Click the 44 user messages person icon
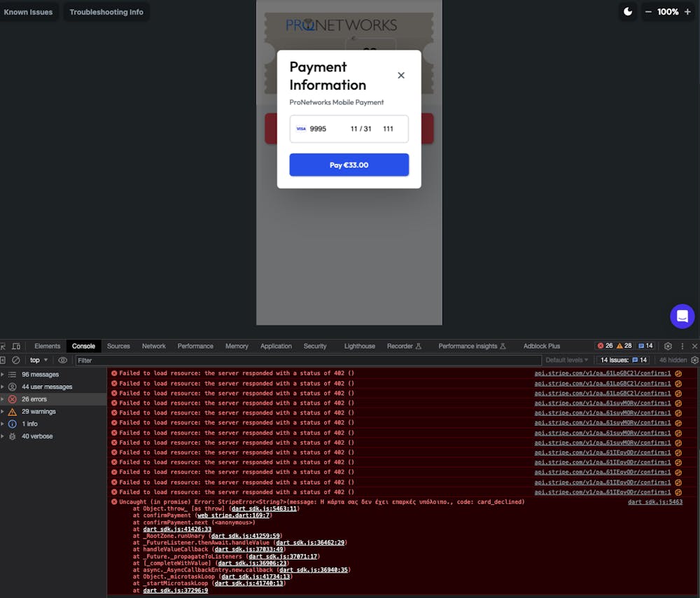 point(13,387)
